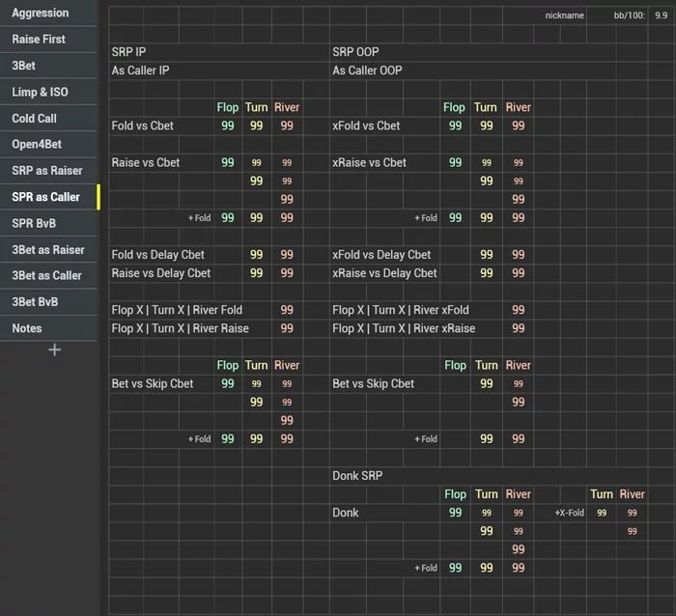Select the Open4Bet tab

click(35, 144)
